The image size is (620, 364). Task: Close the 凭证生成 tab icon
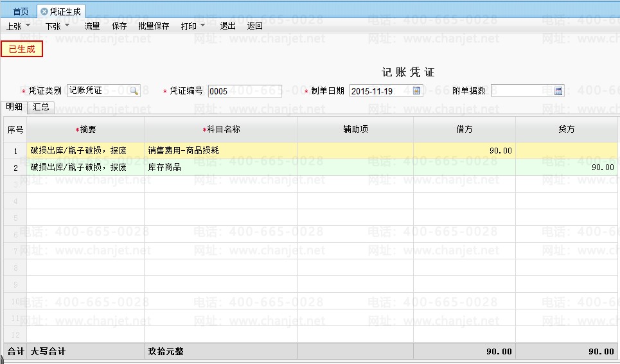point(44,12)
